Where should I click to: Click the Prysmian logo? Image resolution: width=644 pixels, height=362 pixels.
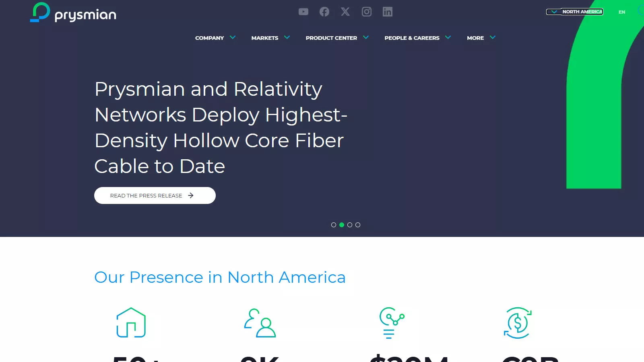[x=73, y=12]
